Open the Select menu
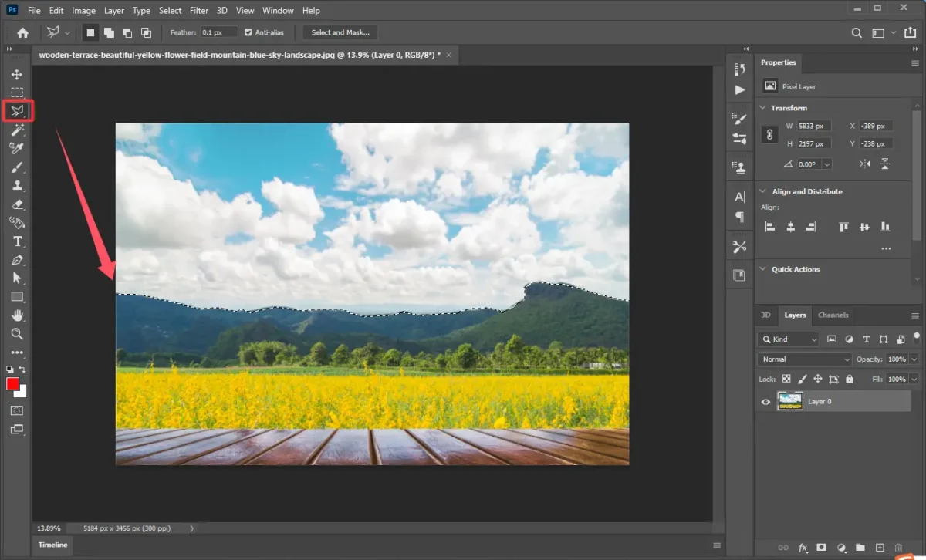Image resolution: width=926 pixels, height=560 pixels. (x=170, y=11)
